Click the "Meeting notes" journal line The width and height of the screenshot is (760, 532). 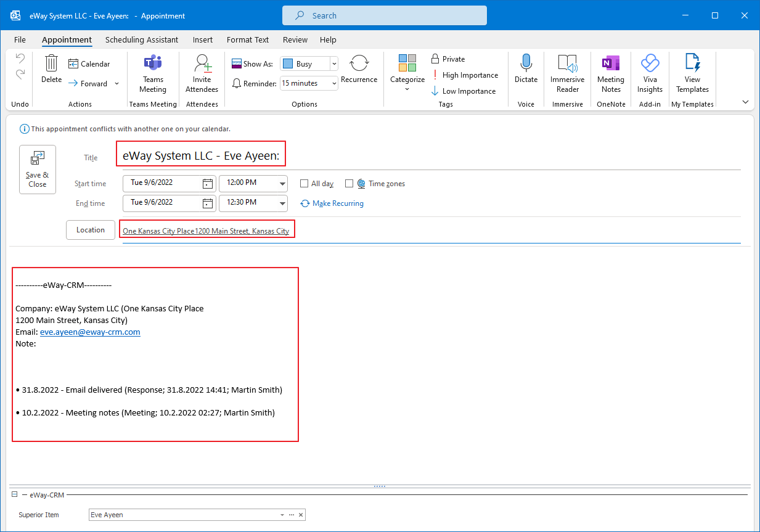[x=145, y=412]
